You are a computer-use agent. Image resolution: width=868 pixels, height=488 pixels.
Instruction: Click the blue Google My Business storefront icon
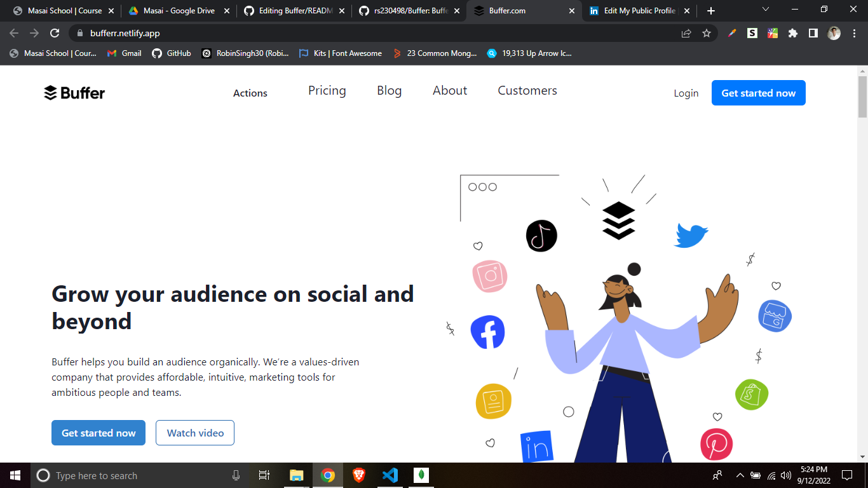[775, 316]
